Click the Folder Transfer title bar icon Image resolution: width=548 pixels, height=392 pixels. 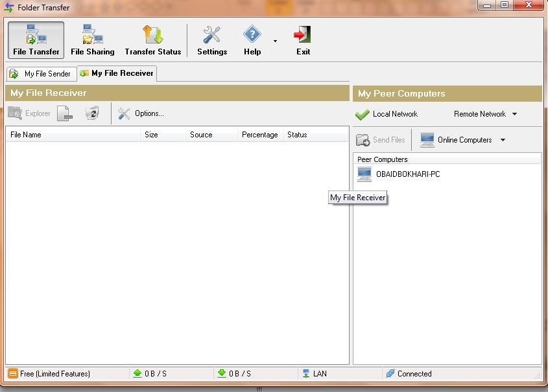pos(9,7)
